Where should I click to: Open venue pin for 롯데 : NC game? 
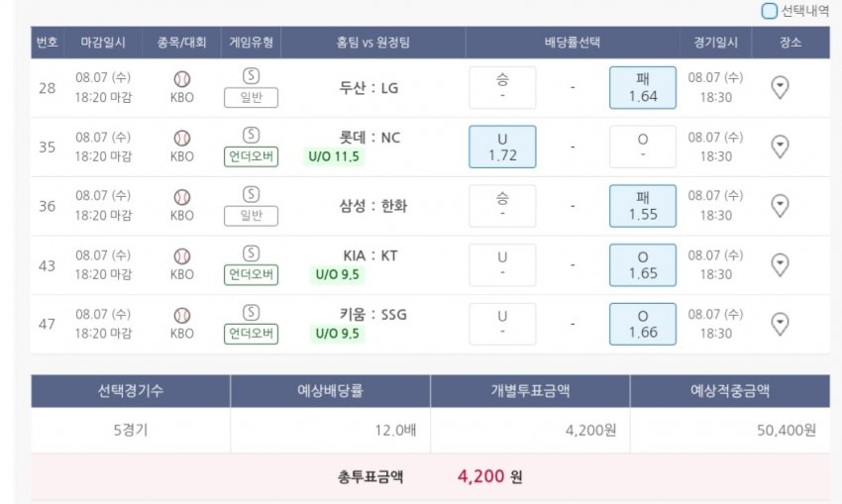(780, 148)
